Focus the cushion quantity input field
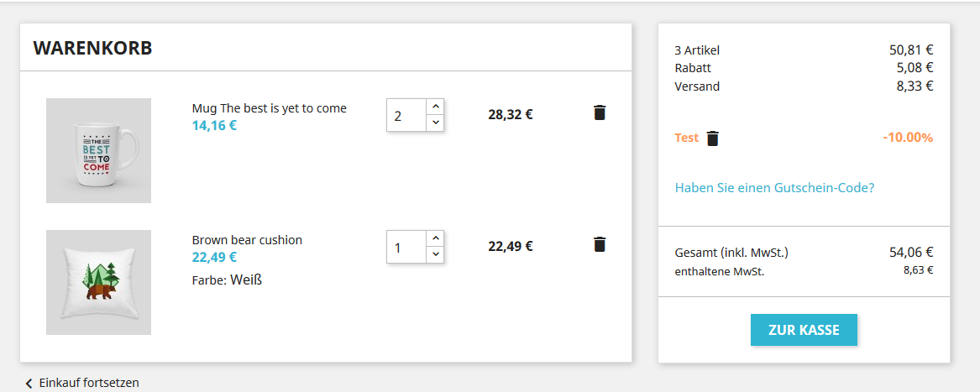 click(x=406, y=247)
